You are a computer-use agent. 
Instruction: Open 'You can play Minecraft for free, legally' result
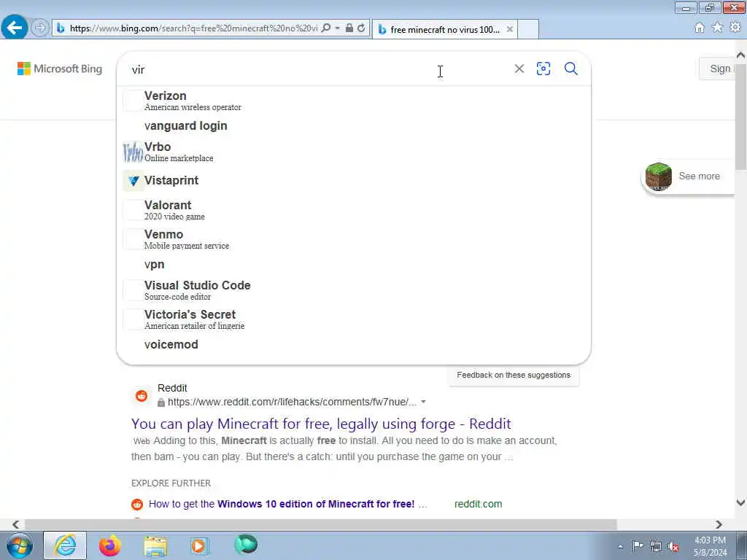tap(321, 424)
